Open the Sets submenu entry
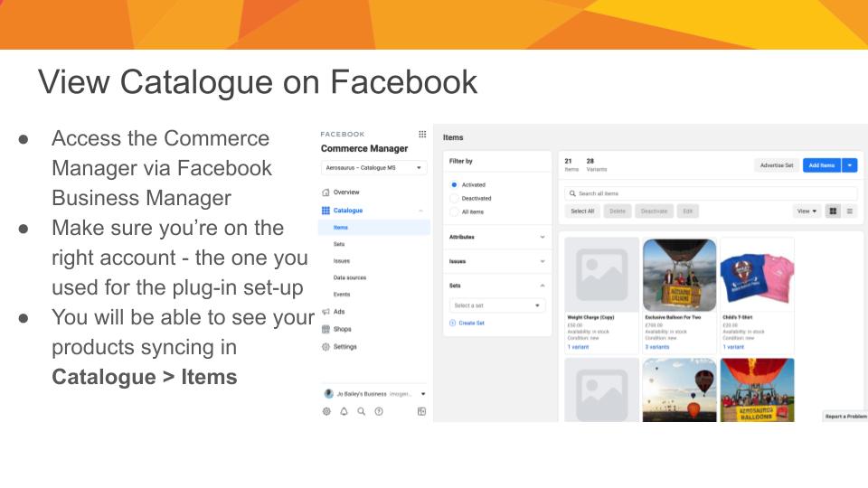The image size is (868, 488). [339, 244]
